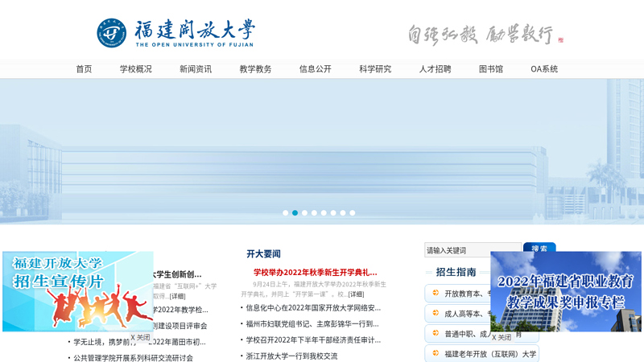
Task: Select the fourth carousel dot
Action: [314, 212]
